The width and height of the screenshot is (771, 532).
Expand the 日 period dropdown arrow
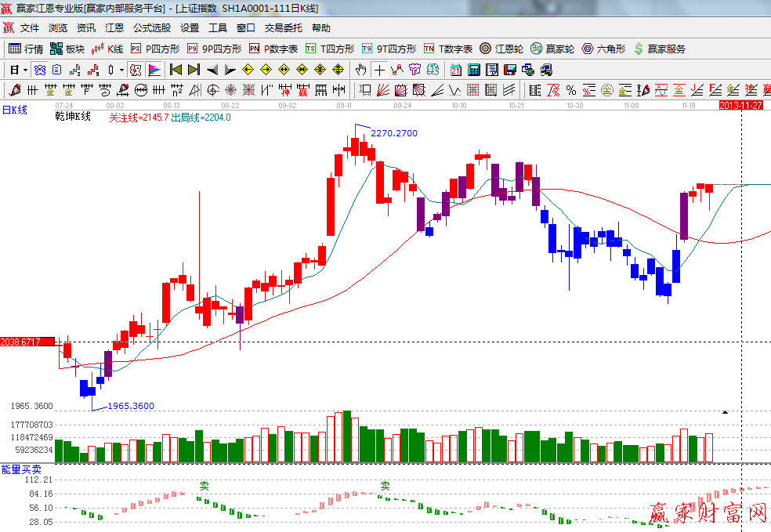(x=25, y=70)
